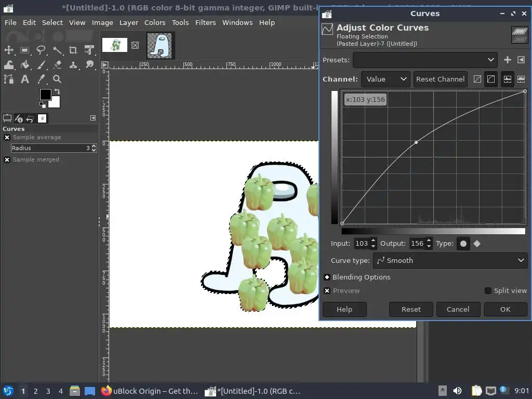Open the File menu
This screenshot has width=532, height=399.
(10, 22)
